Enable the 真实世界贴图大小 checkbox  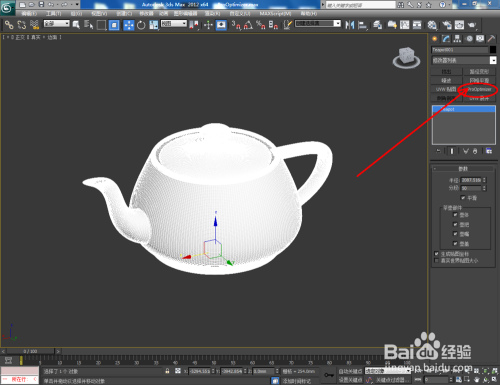[x=436, y=260]
